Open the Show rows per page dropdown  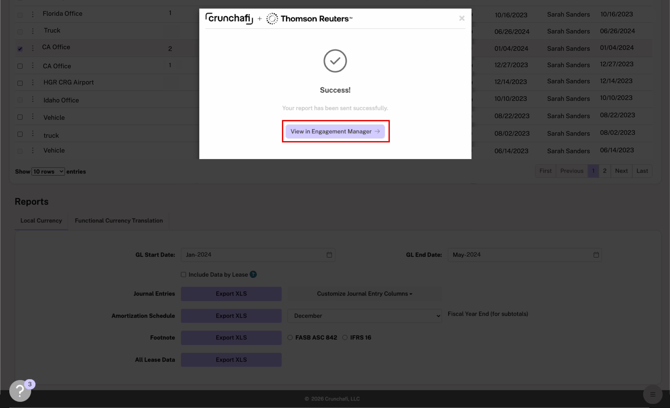(48, 171)
